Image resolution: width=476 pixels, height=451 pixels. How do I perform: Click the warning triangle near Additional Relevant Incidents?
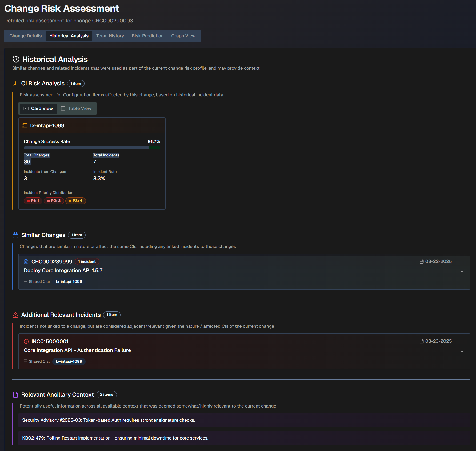tap(15, 315)
